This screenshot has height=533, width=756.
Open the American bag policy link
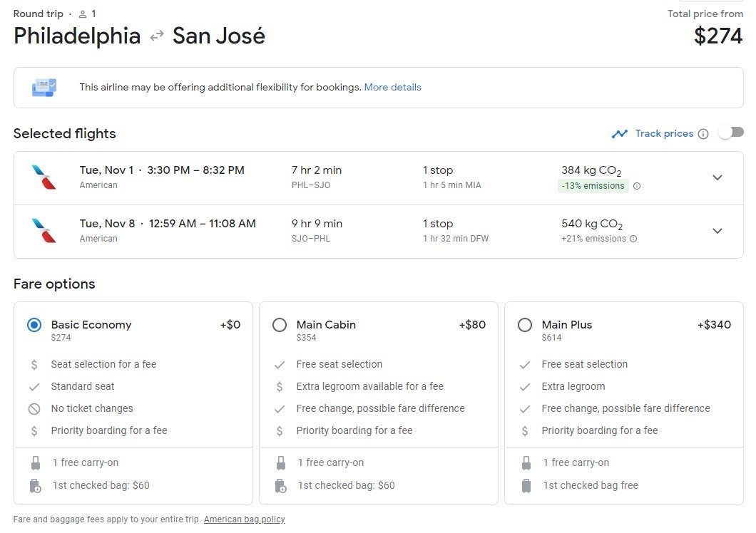click(x=244, y=519)
